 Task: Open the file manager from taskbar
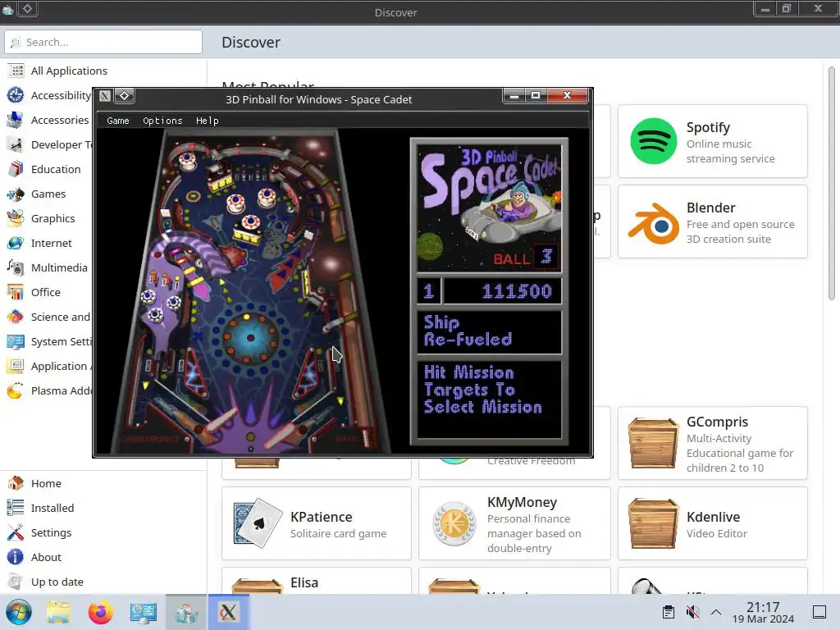58,612
